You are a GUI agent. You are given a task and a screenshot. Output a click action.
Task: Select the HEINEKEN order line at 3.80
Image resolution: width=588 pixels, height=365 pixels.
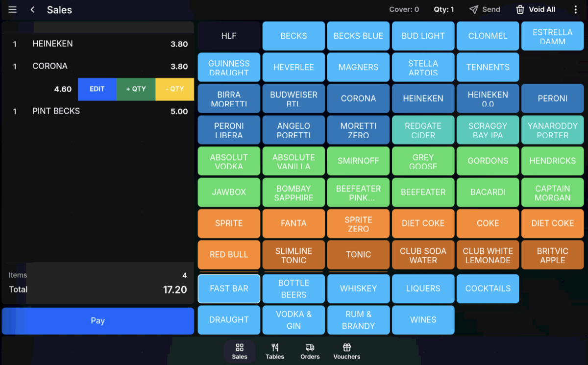click(98, 44)
